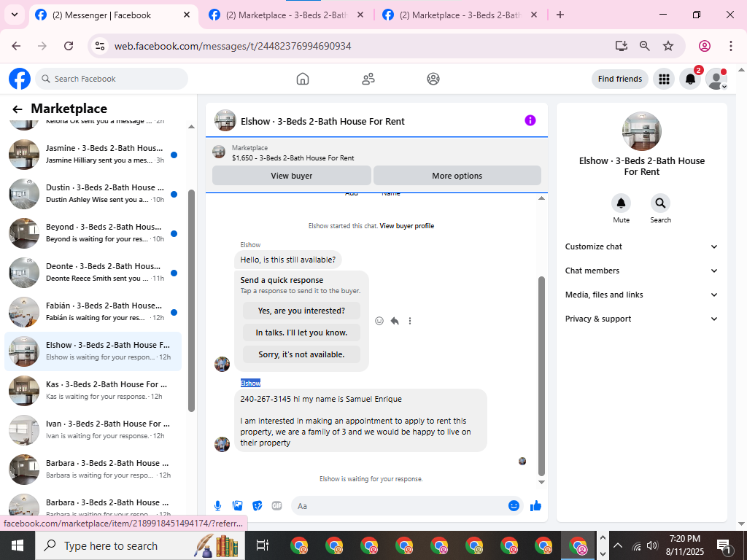The width and height of the screenshot is (747, 560).
Task: Open Dustin conversation in list
Action: 93,194
